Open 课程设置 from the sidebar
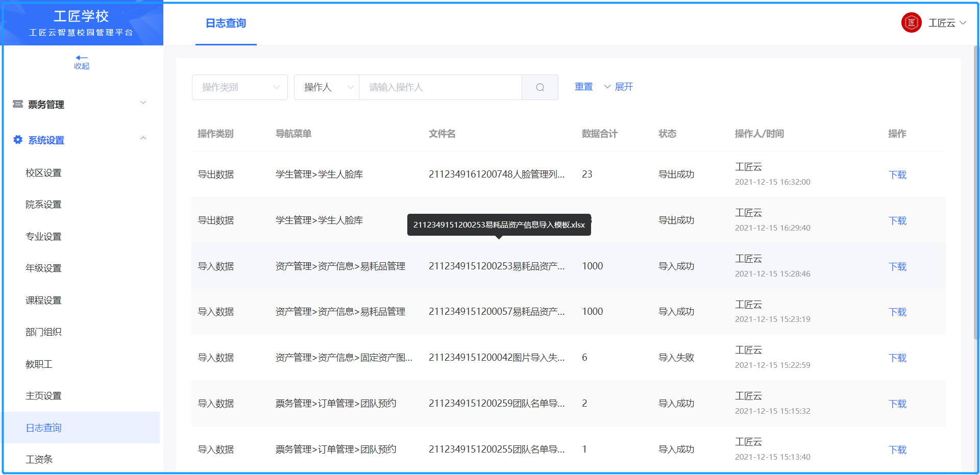Image resolution: width=980 pixels, height=475 pixels. point(43,300)
